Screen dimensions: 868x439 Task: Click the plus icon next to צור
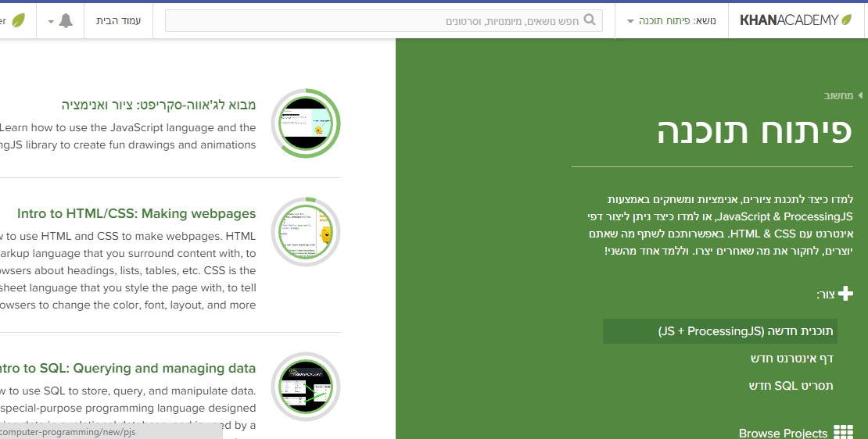(845, 294)
